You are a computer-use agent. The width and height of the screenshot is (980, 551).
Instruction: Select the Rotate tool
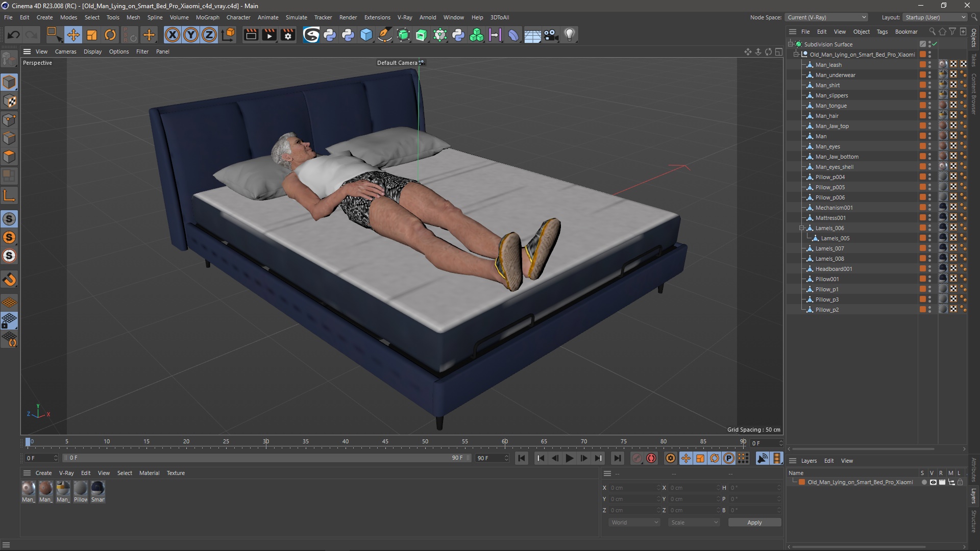[110, 35]
